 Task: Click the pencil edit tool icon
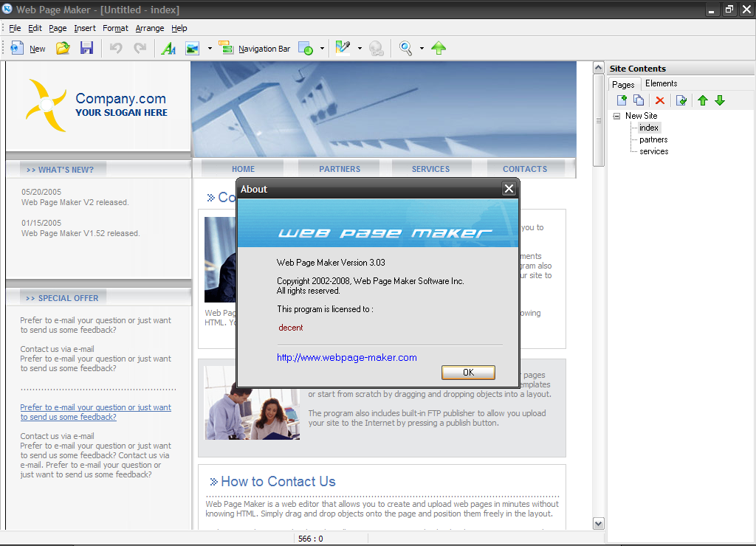pos(343,48)
